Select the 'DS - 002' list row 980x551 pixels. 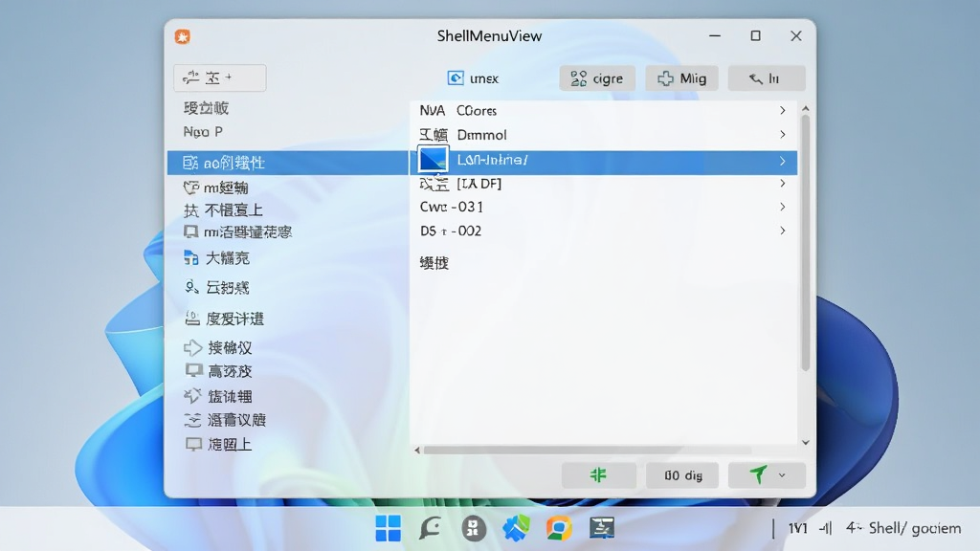pyautogui.click(x=603, y=231)
